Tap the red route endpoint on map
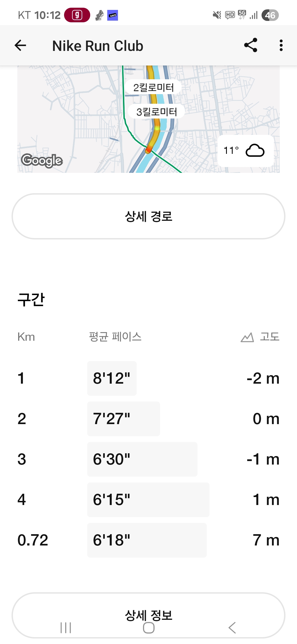The height and width of the screenshot is (644, 297). click(148, 149)
